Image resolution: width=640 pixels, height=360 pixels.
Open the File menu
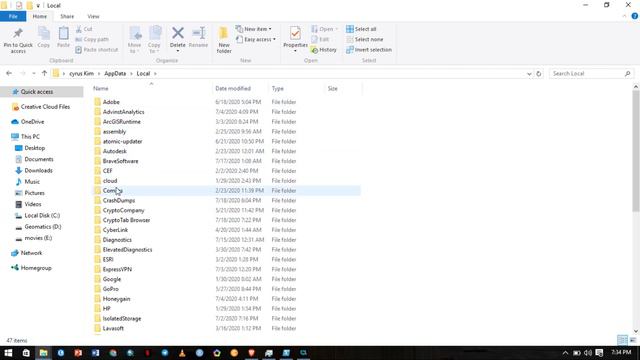coord(13,16)
